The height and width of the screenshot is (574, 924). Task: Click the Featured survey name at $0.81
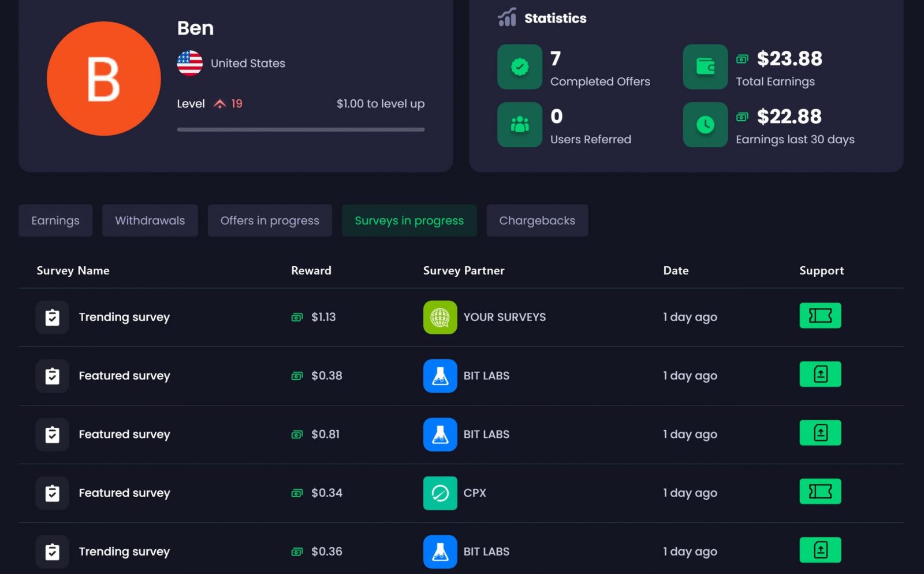coord(124,435)
